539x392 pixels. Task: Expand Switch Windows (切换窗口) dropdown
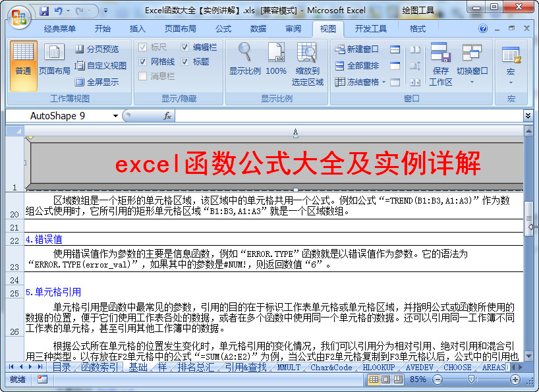472,82
